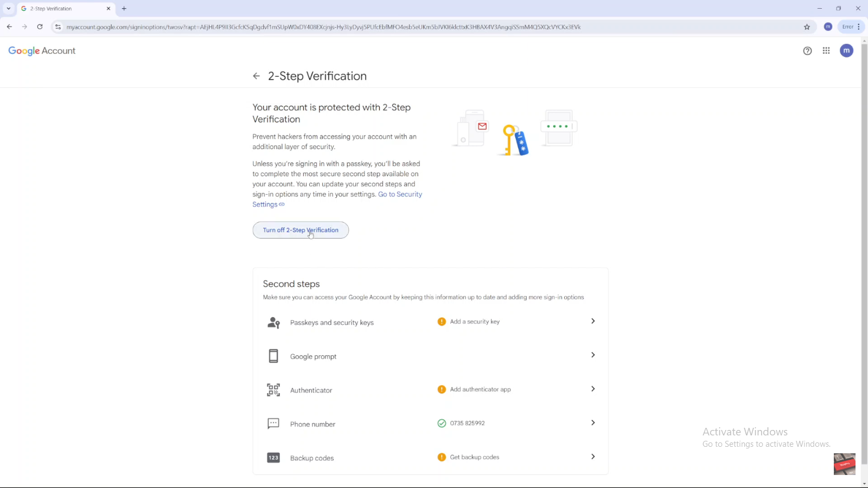Viewport: 868px width, 488px height.
Task: Expand the Phone number row chevron
Action: tap(593, 422)
